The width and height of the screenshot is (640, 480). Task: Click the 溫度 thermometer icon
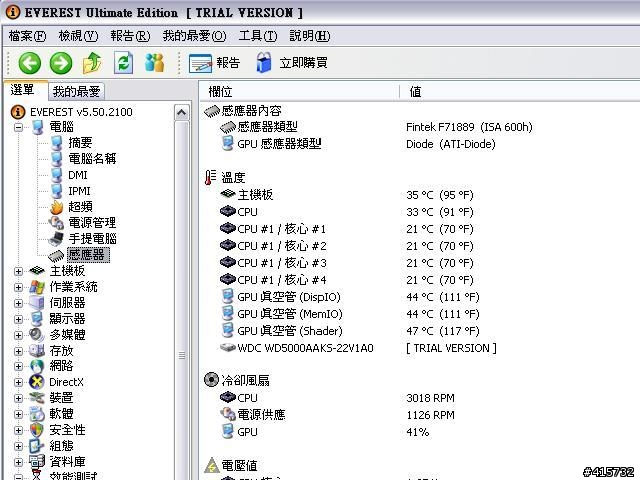tap(211, 178)
